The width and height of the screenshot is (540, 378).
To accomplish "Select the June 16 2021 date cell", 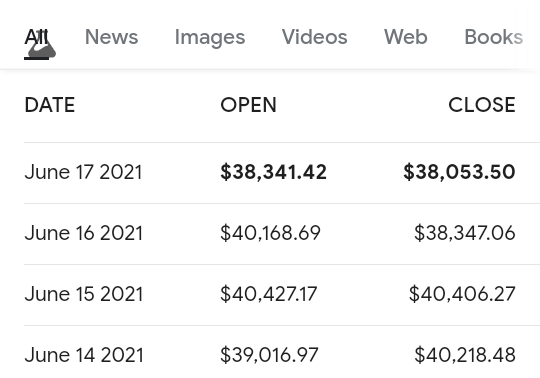I will 83,233.
